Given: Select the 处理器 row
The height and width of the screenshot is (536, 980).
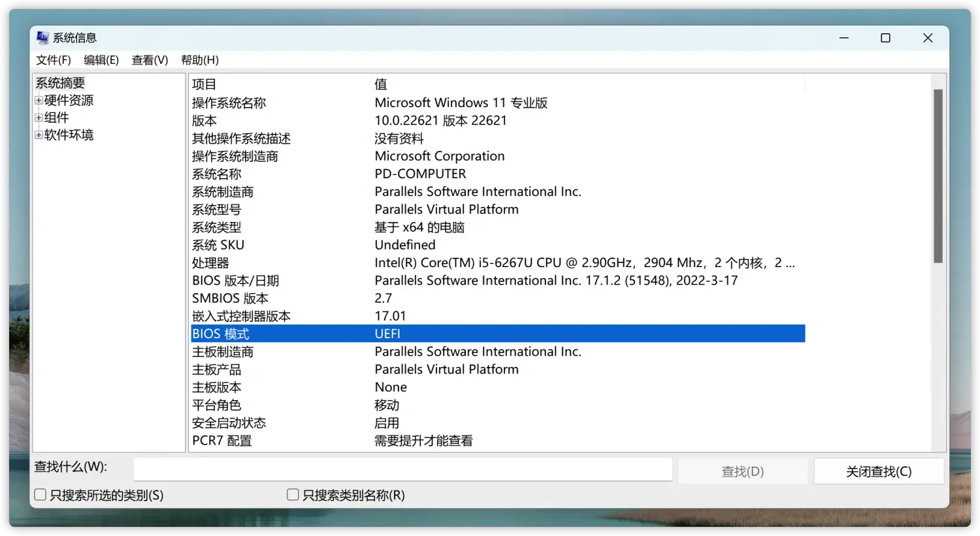Looking at the screenshot, I should 498,263.
